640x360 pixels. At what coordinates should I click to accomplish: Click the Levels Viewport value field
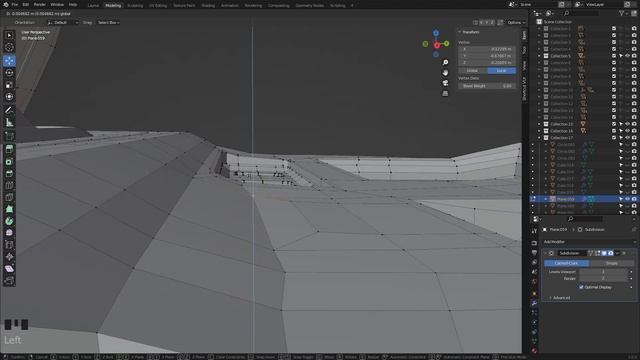pyautogui.click(x=603, y=272)
